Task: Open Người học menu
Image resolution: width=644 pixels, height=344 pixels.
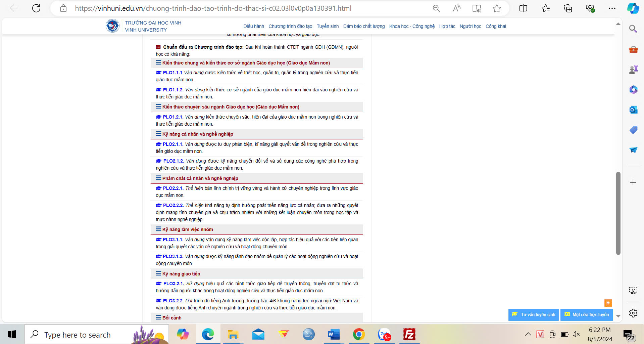Action: coord(470,26)
